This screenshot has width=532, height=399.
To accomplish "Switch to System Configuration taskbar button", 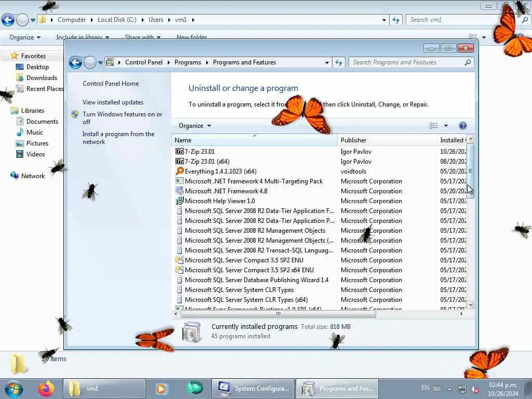I will coord(253,389).
